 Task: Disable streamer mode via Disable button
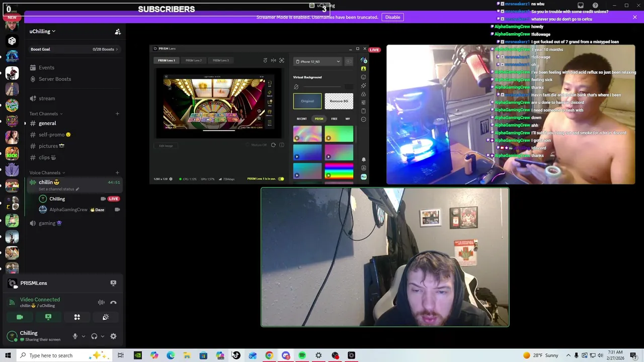[392, 17]
